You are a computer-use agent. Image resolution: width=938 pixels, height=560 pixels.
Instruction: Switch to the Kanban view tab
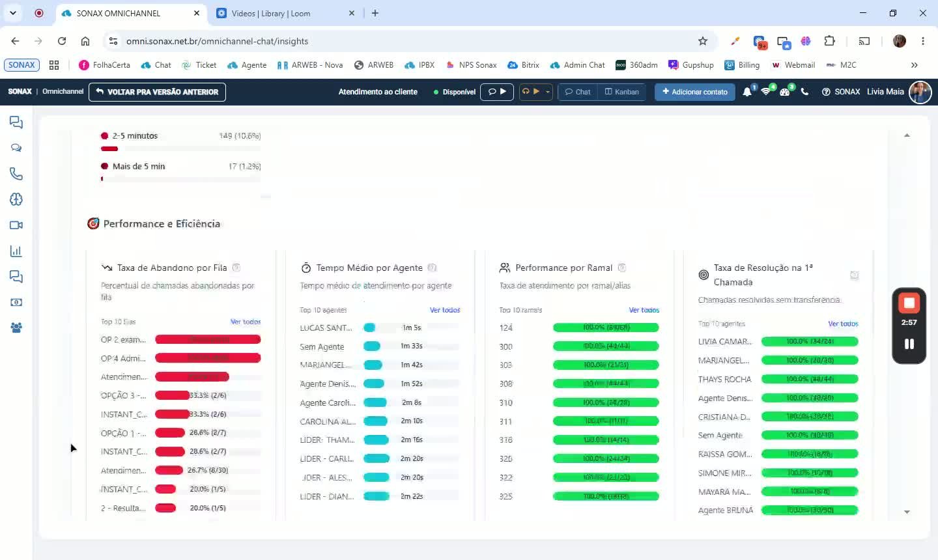pos(622,92)
